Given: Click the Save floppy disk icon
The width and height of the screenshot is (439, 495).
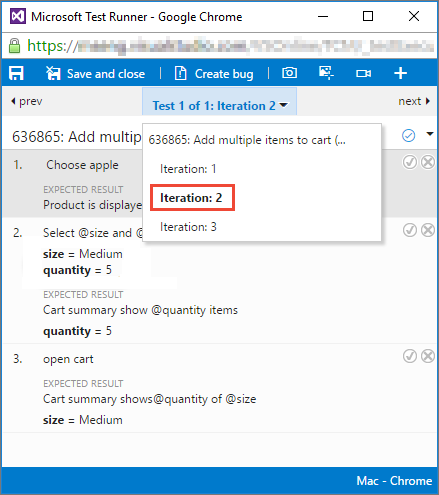Looking at the screenshot, I should point(16,73).
